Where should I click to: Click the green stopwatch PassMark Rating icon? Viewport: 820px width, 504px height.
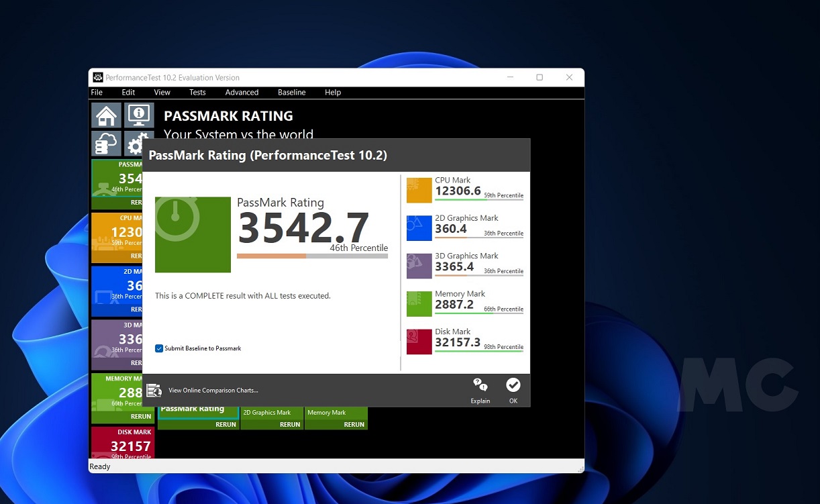tap(193, 234)
